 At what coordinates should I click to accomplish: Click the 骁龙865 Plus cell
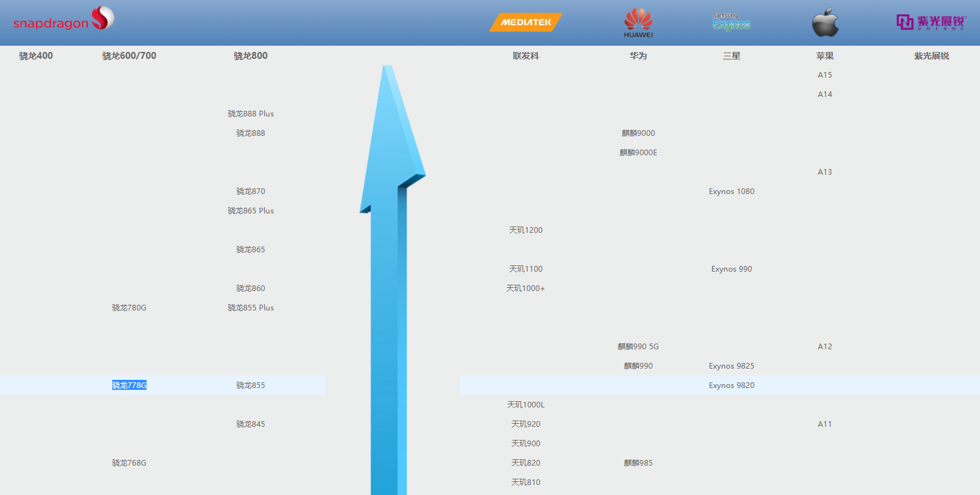pos(250,211)
